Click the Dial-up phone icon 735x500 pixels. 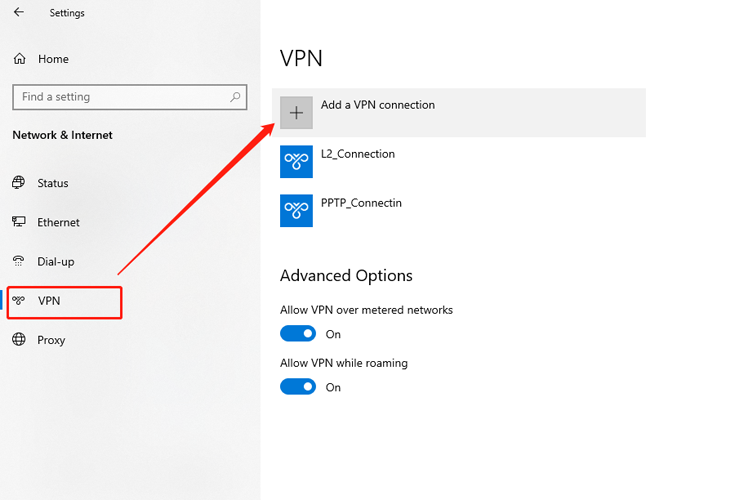point(19,261)
